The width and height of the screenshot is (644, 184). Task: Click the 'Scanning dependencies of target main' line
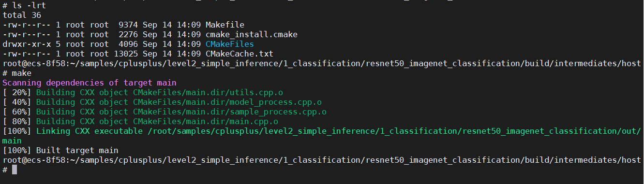(x=89, y=83)
